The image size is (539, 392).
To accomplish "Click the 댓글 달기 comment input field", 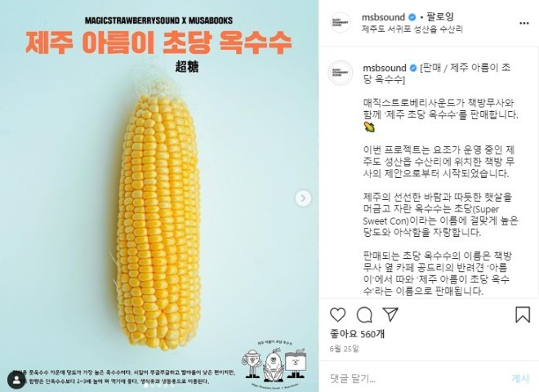I will [416, 379].
